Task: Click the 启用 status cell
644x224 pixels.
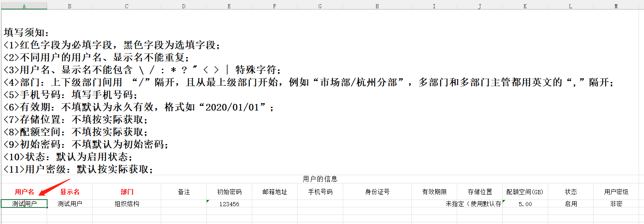Action: coord(570,204)
